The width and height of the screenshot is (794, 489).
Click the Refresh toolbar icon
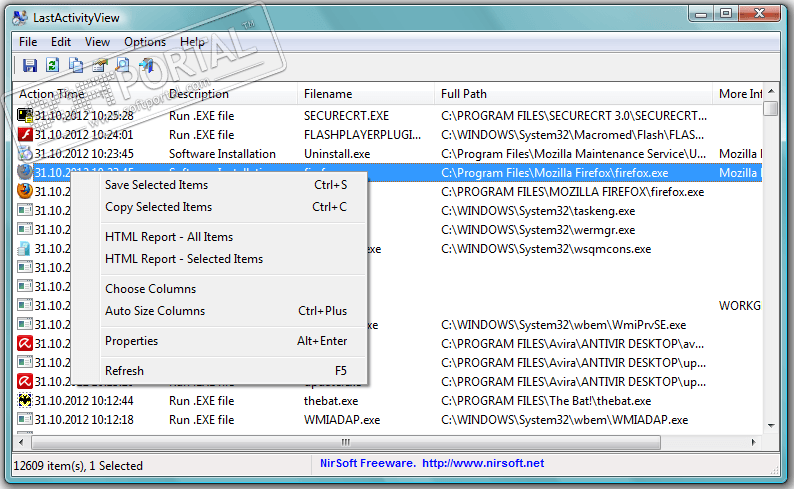pos(53,65)
